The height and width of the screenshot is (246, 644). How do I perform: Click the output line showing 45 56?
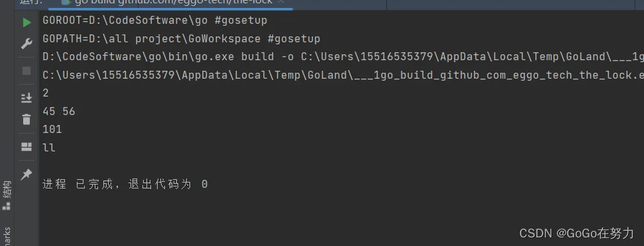59,112
